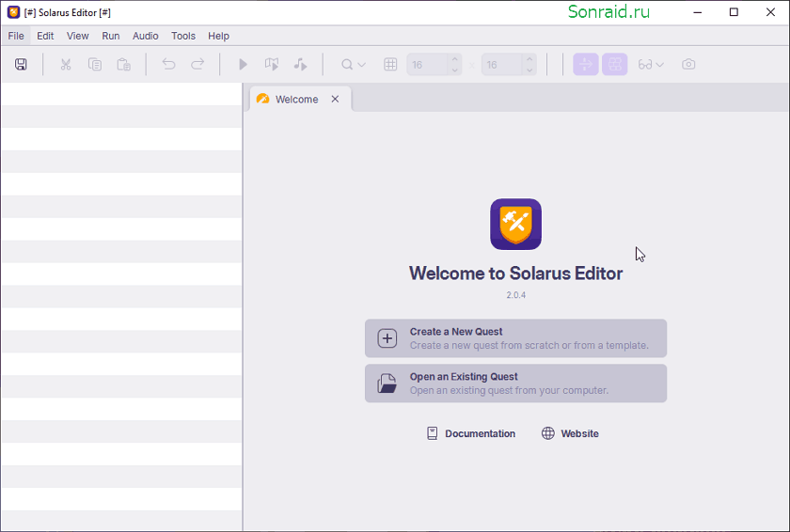790x532 pixels.
Task: Increase grid height with up arrow
Action: [x=529, y=59]
